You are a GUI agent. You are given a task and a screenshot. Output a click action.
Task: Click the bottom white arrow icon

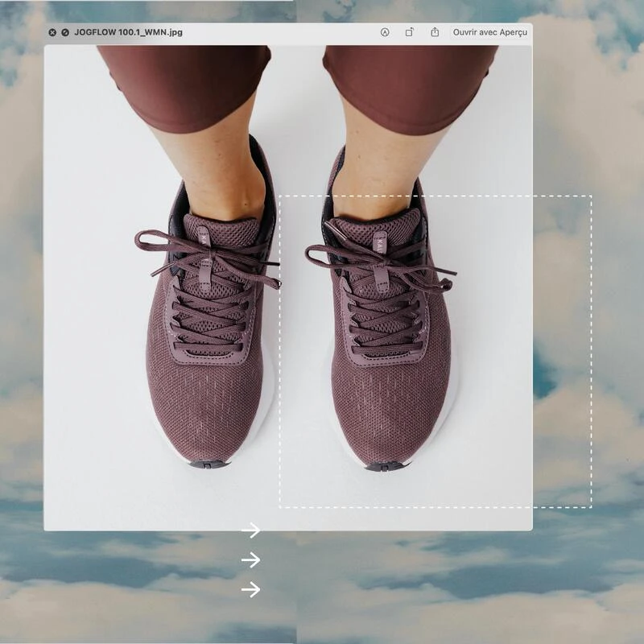(x=251, y=590)
